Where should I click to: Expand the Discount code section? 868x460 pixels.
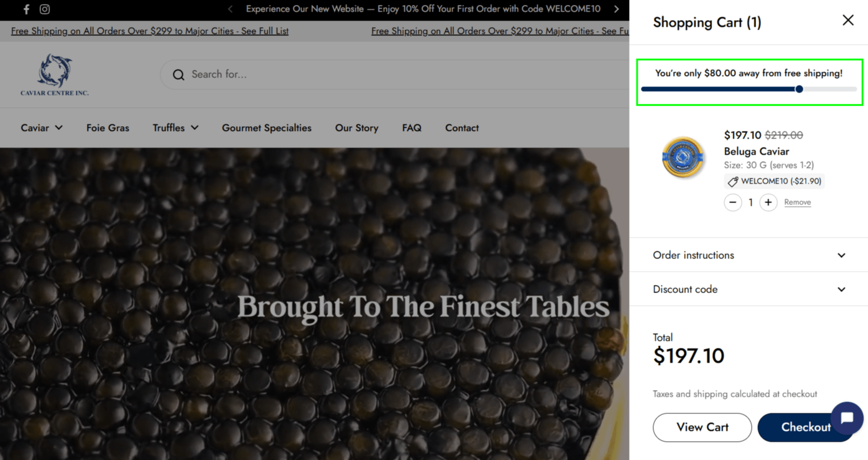tap(749, 289)
